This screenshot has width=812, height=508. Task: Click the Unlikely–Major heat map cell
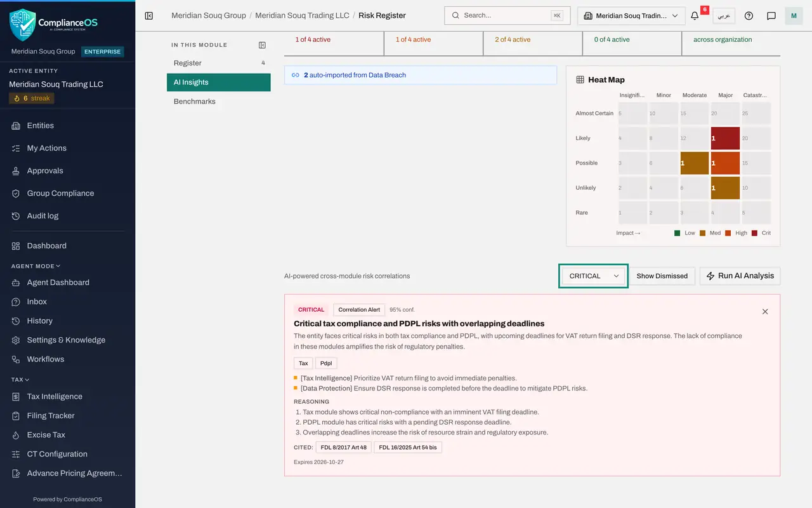tap(725, 188)
